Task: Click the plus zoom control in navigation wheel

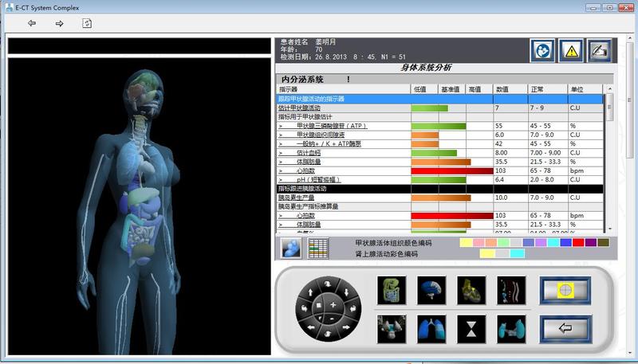Action: point(332,305)
